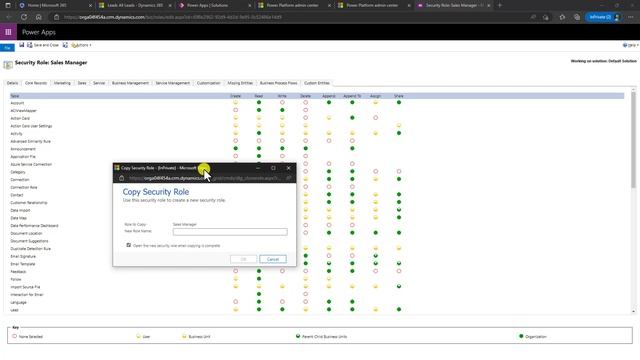Click the browser address bar URL
This screenshot has height=360, width=640.
173,17
